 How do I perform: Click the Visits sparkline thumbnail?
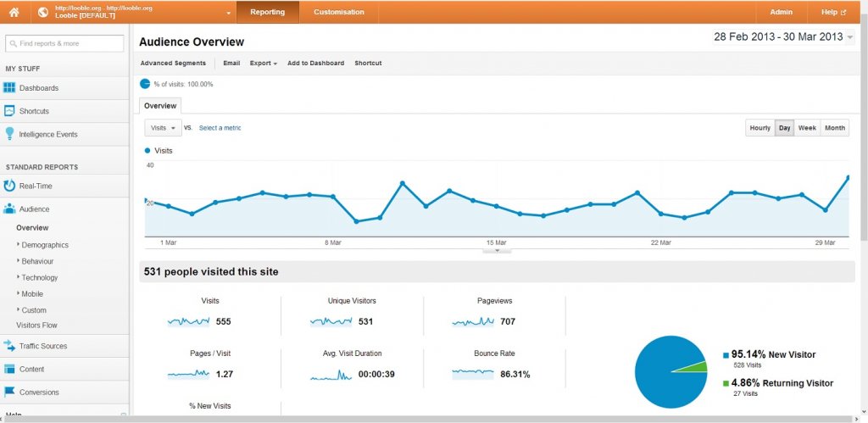189,321
